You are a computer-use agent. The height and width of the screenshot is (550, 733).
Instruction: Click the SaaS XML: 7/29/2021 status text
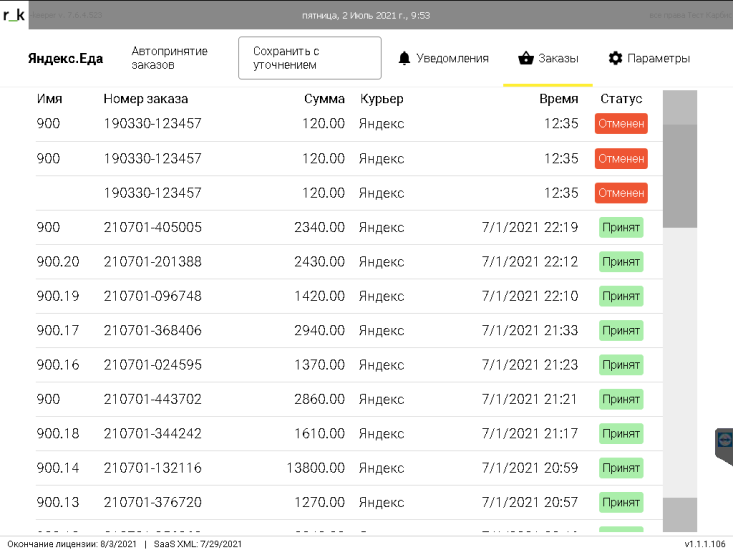[x=198, y=544]
